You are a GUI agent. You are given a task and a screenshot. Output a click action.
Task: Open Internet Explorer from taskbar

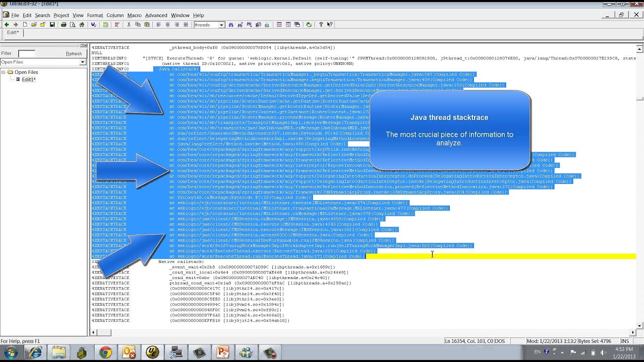(x=35, y=352)
